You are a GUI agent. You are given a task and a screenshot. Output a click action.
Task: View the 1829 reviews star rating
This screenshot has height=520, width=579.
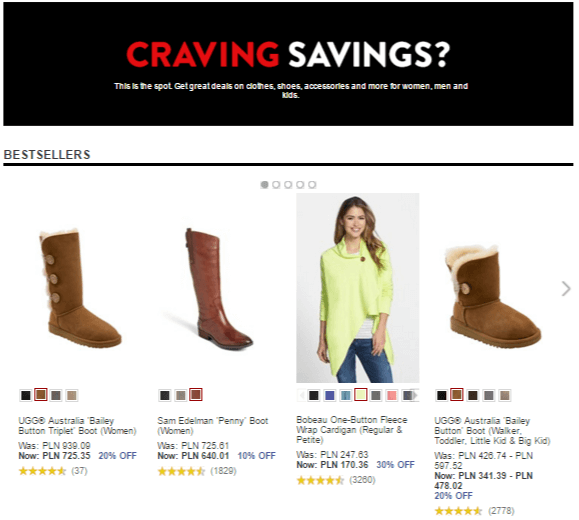tap(197, 471)
